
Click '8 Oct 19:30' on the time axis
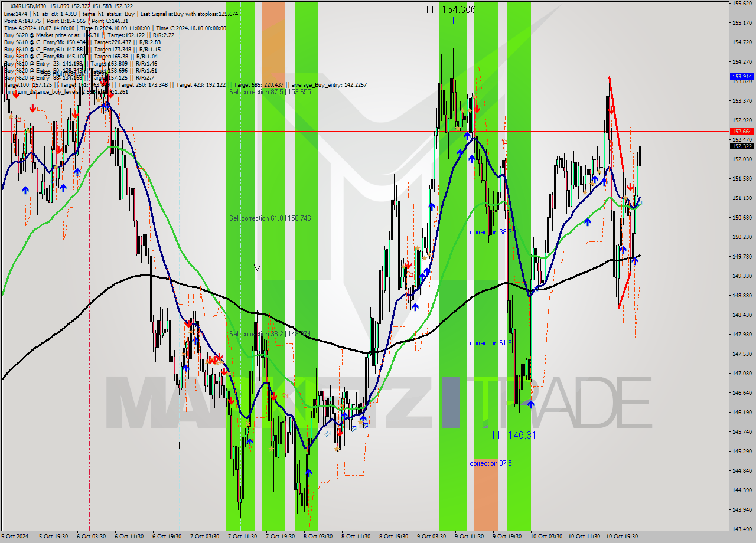393,537
